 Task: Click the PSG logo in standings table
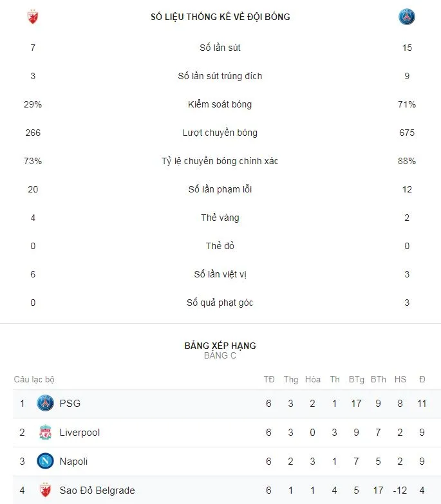(45, 404)
